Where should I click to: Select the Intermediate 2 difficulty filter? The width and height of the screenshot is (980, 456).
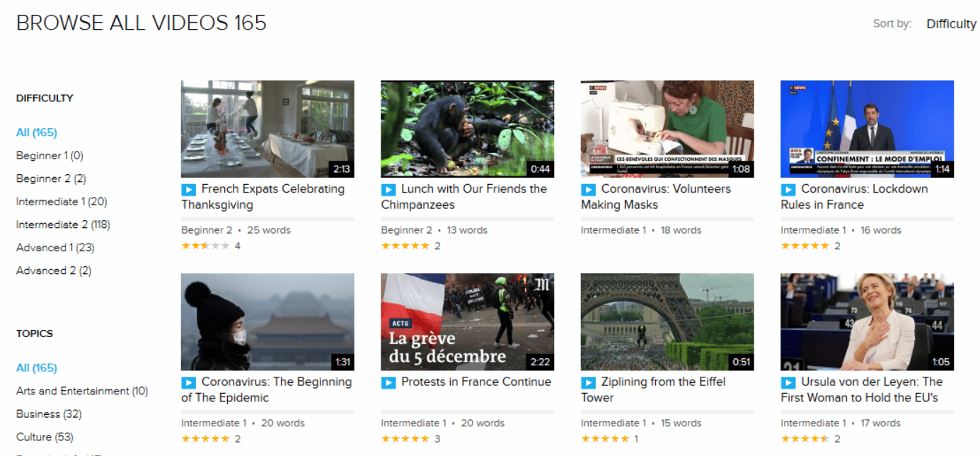point(63,224)
